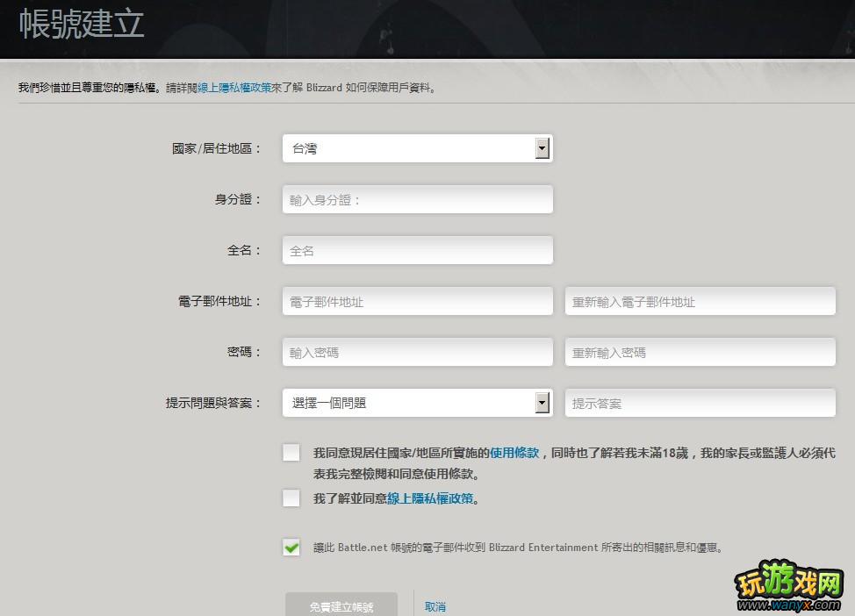Click the 帳號建立 page heading
The width and height of the screenshot is (855, 616).
click(82, 24)
